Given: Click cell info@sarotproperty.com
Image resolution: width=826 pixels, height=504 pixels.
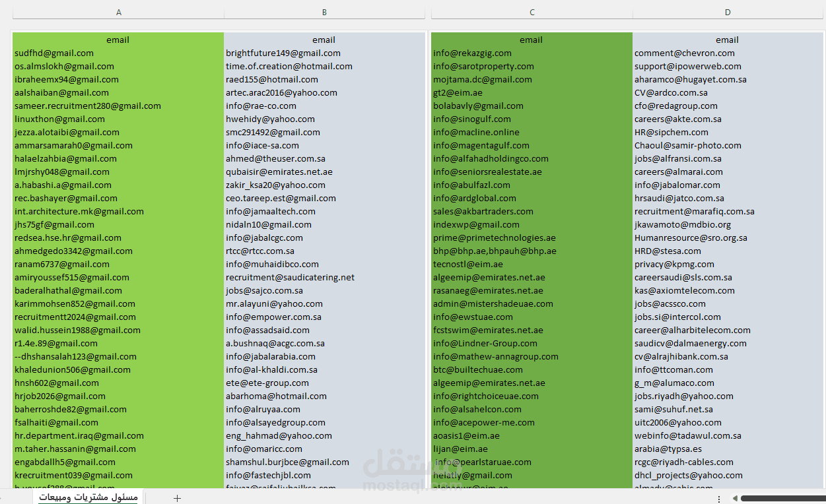Looking at the screenshot, I should tap(532, 66).
